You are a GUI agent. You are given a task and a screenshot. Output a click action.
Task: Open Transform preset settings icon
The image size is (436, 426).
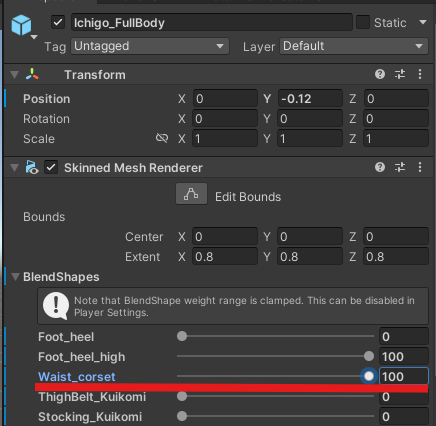[400, 74]
